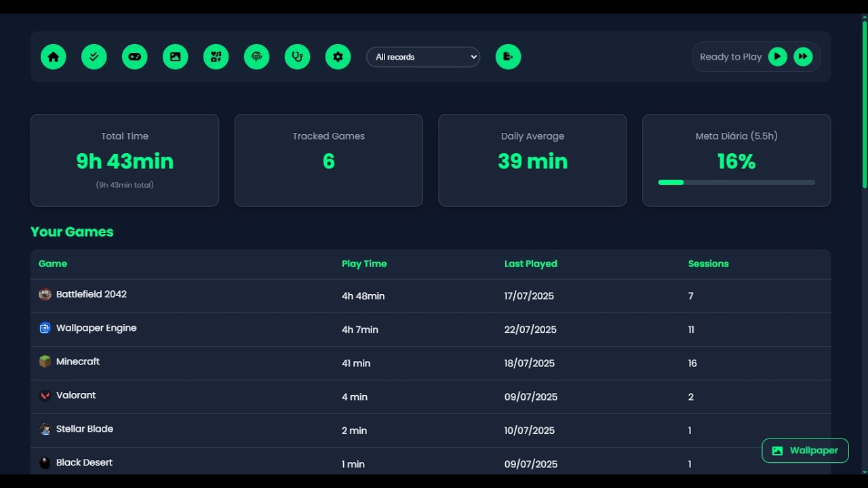Open the game controller icon

coord(135,57)
